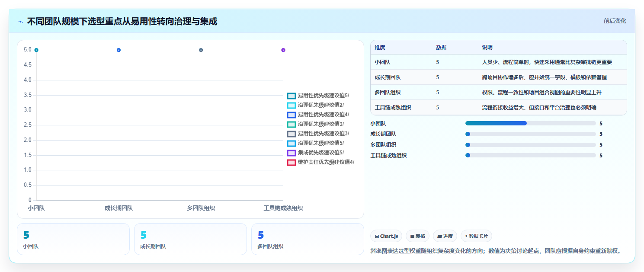This screenshot has height=272, width=644.
Task: Toggle legend swatch 易用性优先级建议值4/
Action: point(292,115)
